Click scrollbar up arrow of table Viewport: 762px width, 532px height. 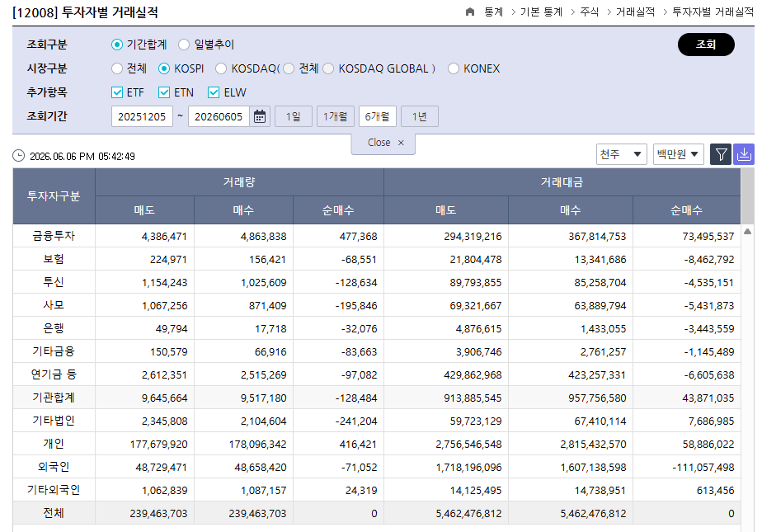[x=747, y=232]
